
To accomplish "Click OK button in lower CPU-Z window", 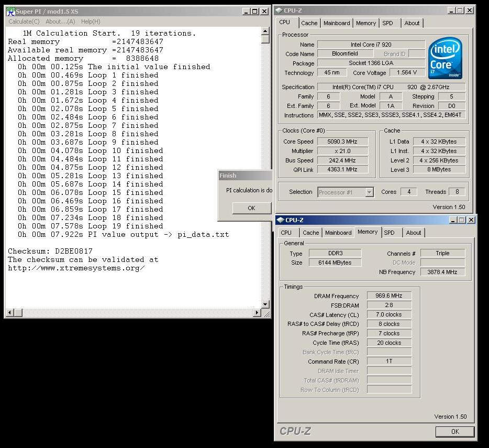I will pyautogui.click(x=454, y=431).
